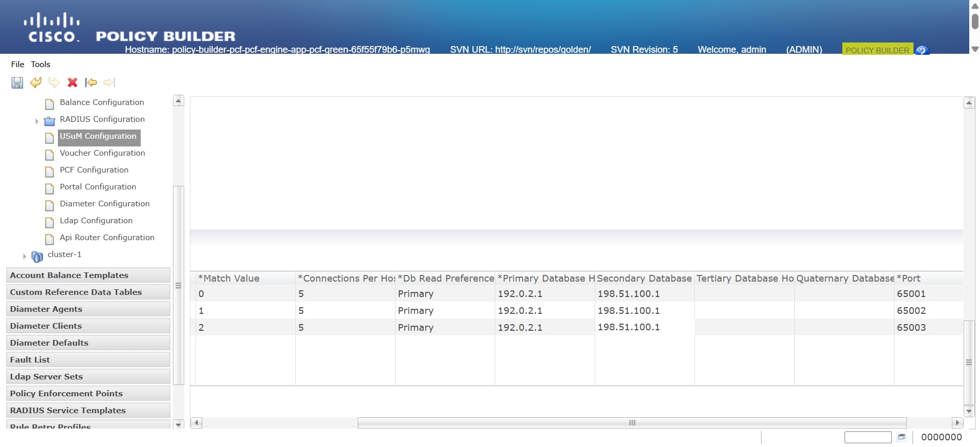Click the Tertiary Database Host column header
Image resolution: width=980 pixels, height=447 pixels.
[x=745, y=278]
